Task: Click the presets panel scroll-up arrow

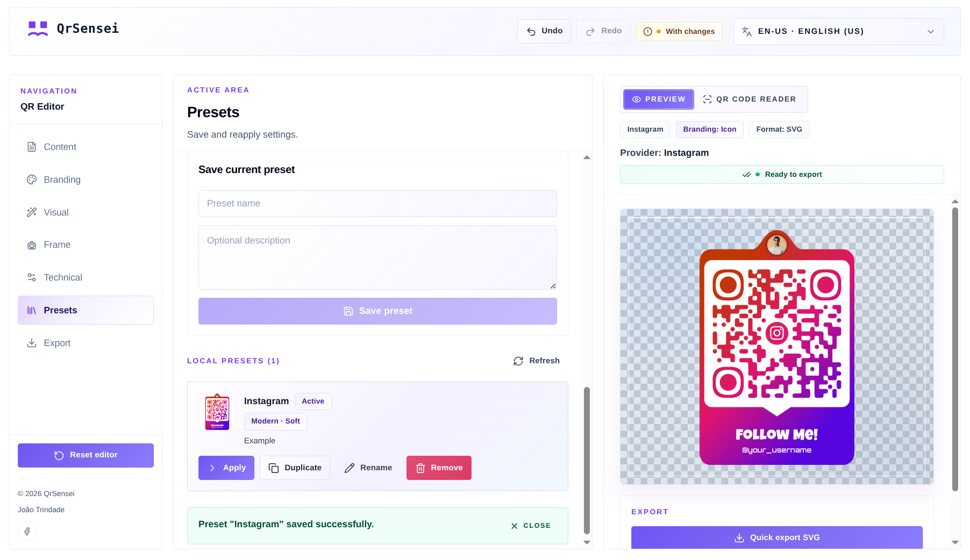Action: [587, 157]
